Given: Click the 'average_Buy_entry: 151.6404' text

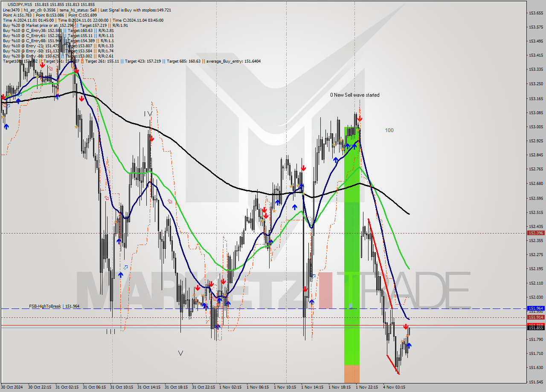Looking at the screenshot, I should (233, 61).
